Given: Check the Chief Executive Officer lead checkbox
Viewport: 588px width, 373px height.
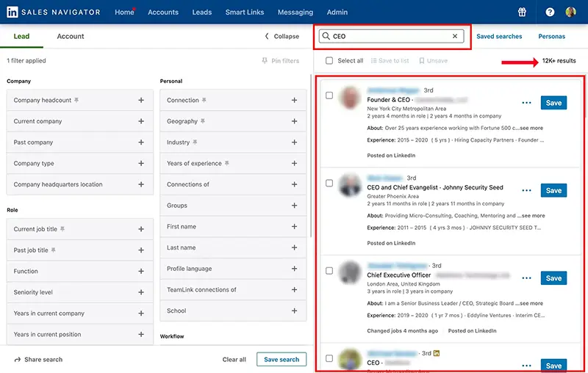Looking at the screenshot, I should point(329,271).
